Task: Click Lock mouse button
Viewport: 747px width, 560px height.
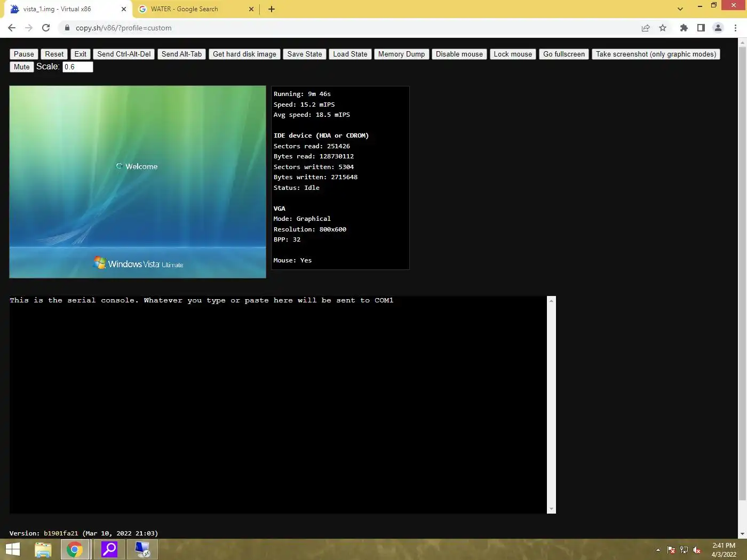Action: (x=513, y=54)
